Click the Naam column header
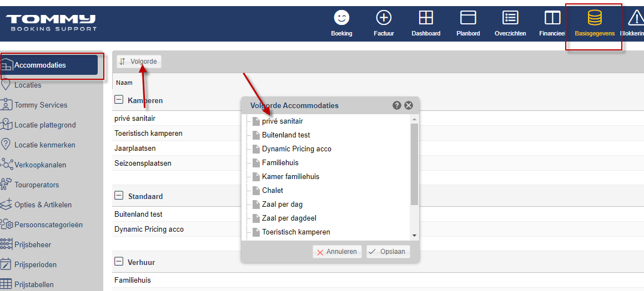The height and width of the screenshot is (291, 644). click(124, 83)
